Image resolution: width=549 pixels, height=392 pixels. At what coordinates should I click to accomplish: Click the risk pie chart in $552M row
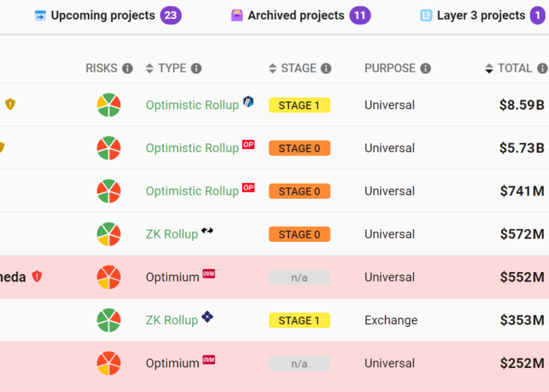108,278
